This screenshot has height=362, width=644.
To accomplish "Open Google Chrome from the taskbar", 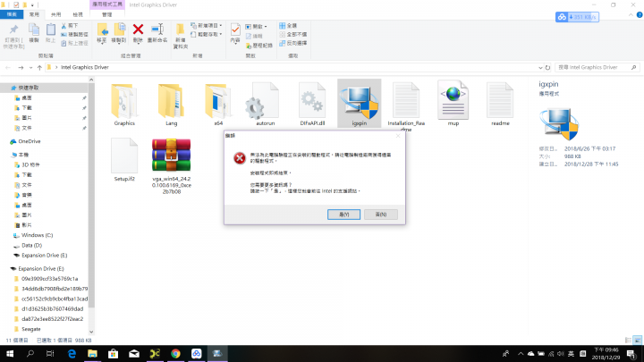I will click(175, 353).
